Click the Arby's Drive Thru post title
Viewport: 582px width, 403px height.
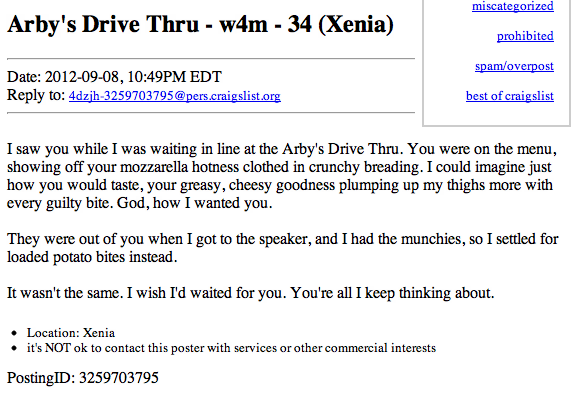point(200,24)
